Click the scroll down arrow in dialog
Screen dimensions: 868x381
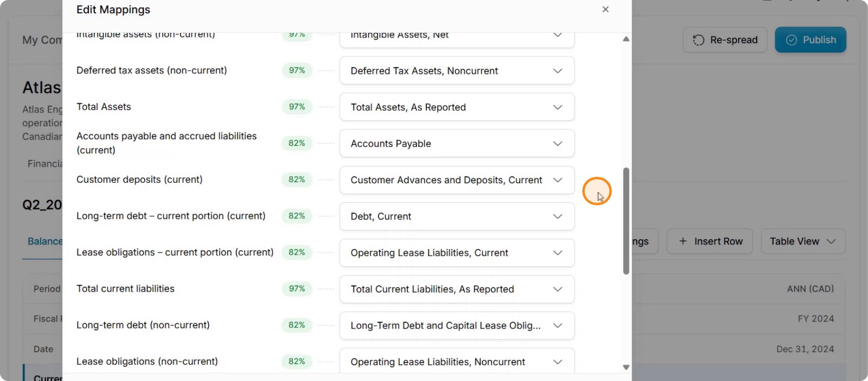626,367
